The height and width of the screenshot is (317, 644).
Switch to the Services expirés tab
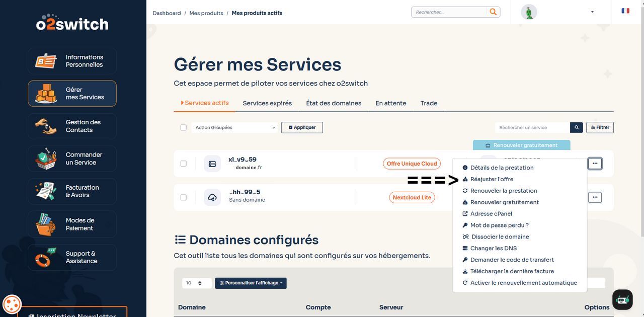(267, 103)
